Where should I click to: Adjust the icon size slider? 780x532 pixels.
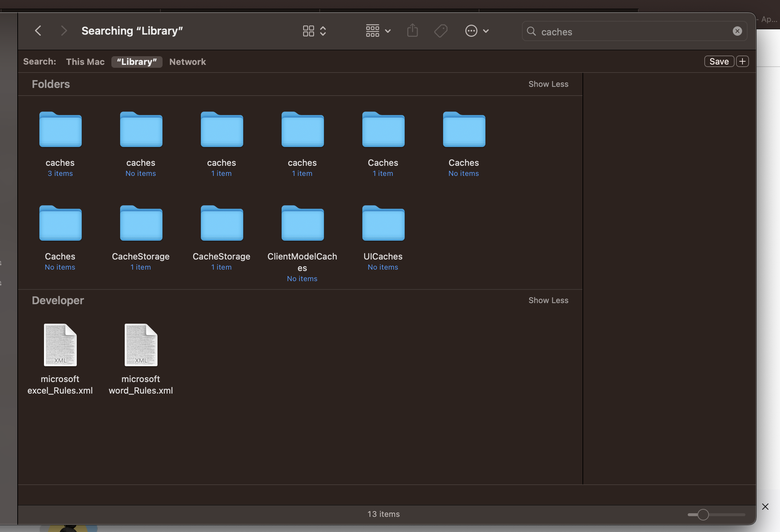703,515
